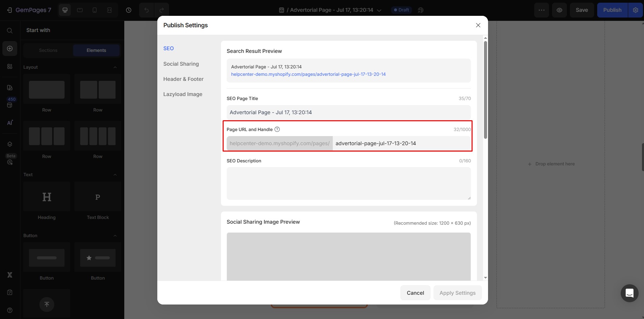Open the add element panel
Image resolution: width=644 pixels, height=319 pixels.
tap(9, 49)
